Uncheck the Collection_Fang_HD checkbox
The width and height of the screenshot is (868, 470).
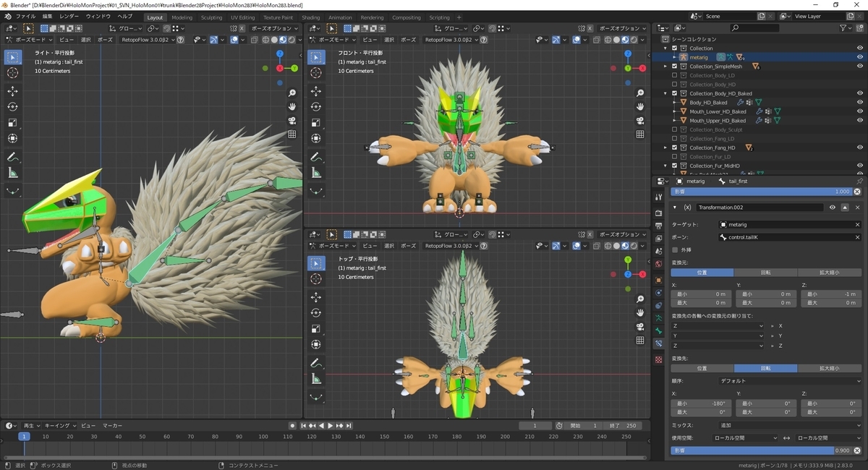(675, 148)
